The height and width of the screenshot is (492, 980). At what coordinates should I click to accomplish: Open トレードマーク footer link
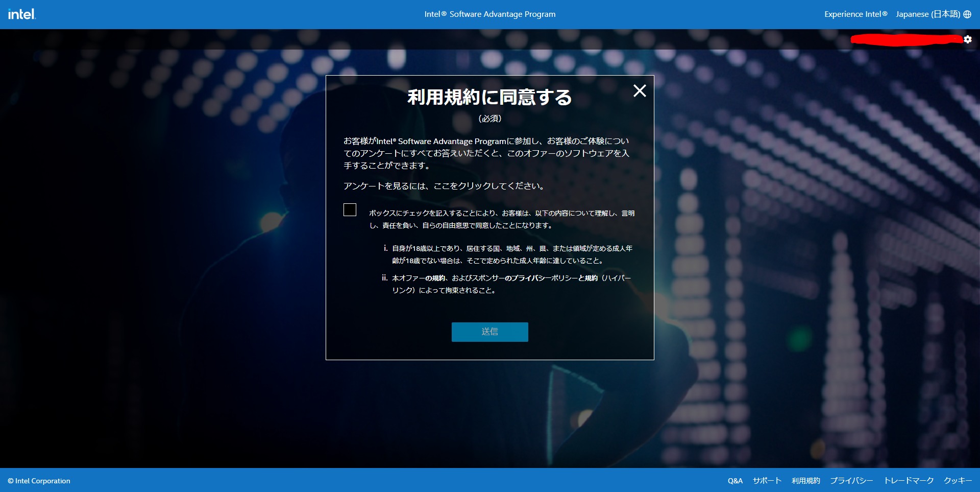pyautogui.click(x=909, y=481)
